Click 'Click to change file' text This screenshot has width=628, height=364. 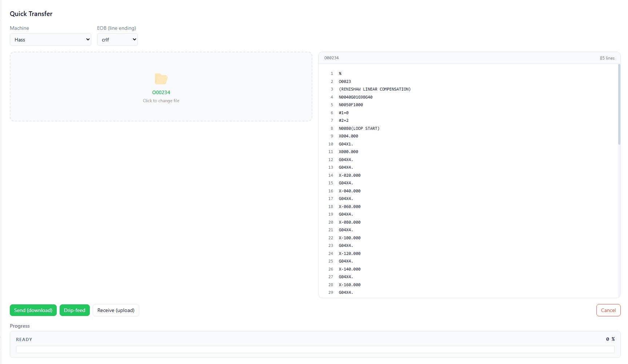[x=161, y=101]
